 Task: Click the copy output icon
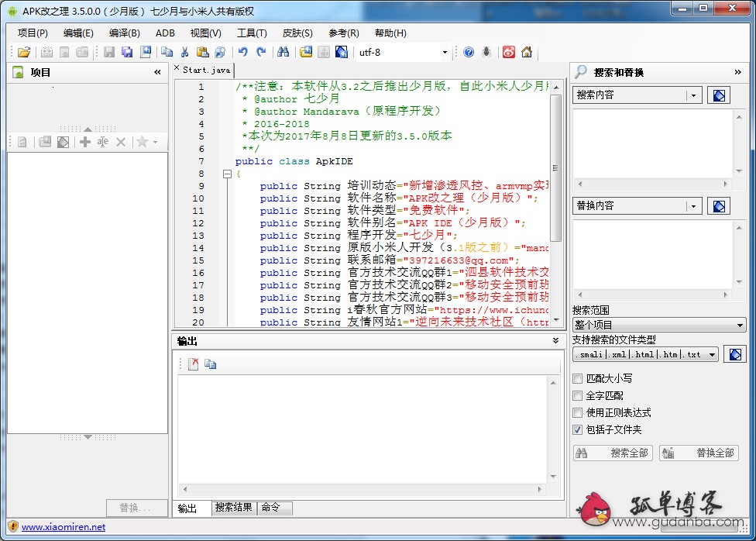click(x=210, y=364)
